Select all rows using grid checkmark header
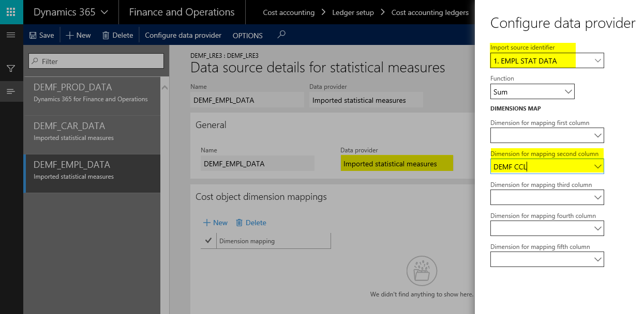The height and width of the screenshot is (314, 644). pos(208,241)
